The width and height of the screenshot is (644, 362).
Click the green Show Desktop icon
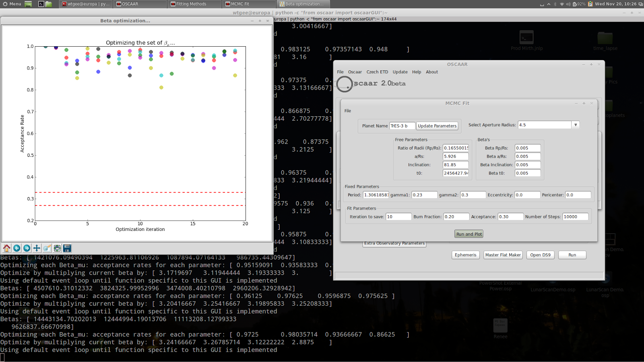28,4
